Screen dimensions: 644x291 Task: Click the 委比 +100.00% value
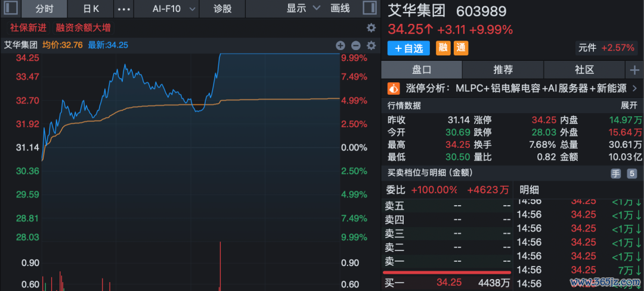coord(434,190)
